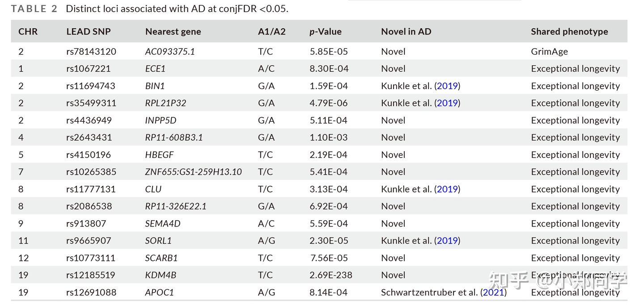This screenshot has width=644, height=307.
Task: Select the Novel in AD column header
Action: click(406, 32)
